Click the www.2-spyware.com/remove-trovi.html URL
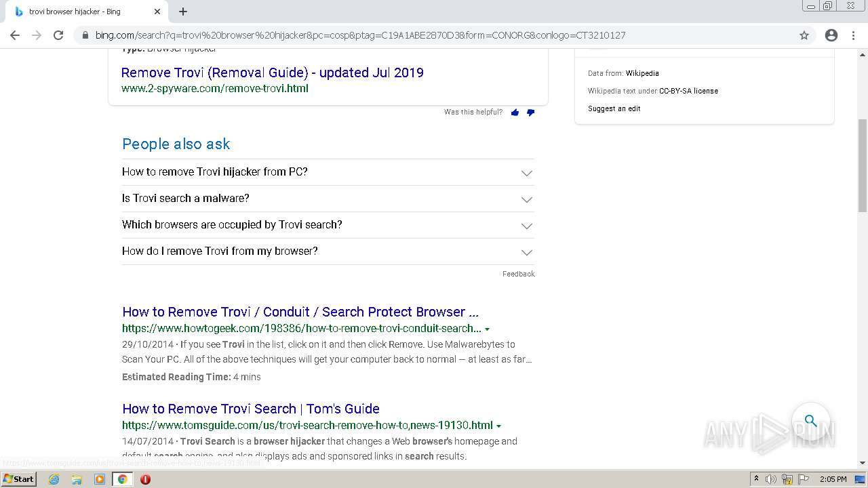Screen dimensions: 868x488 point(215,88)
